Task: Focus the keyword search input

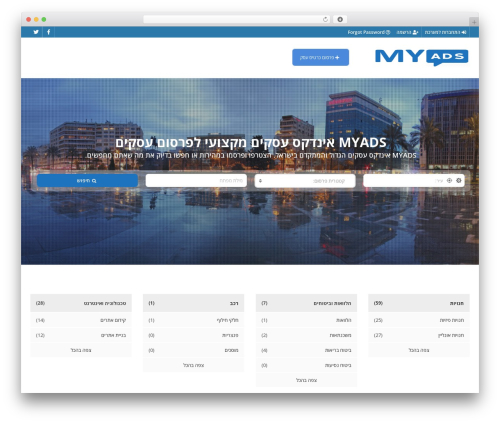Action: (x=196, y=180)
